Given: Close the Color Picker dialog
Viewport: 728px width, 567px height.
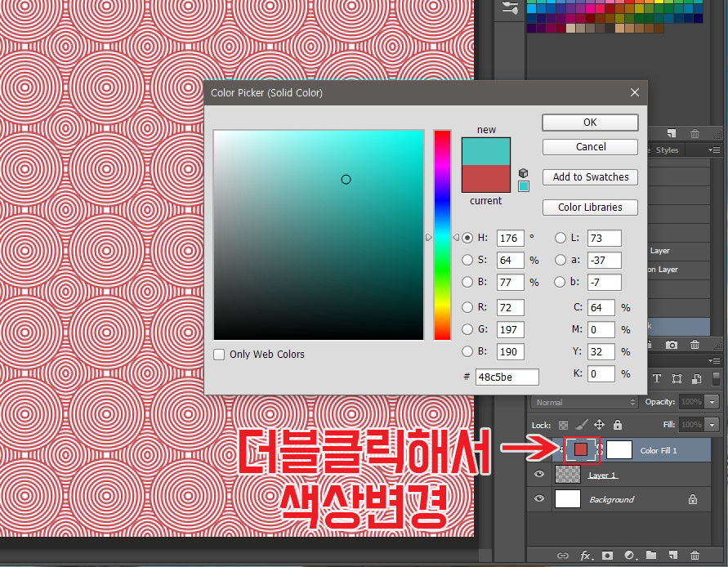Looking at the screenshot, I should click(x=635, y=92).
